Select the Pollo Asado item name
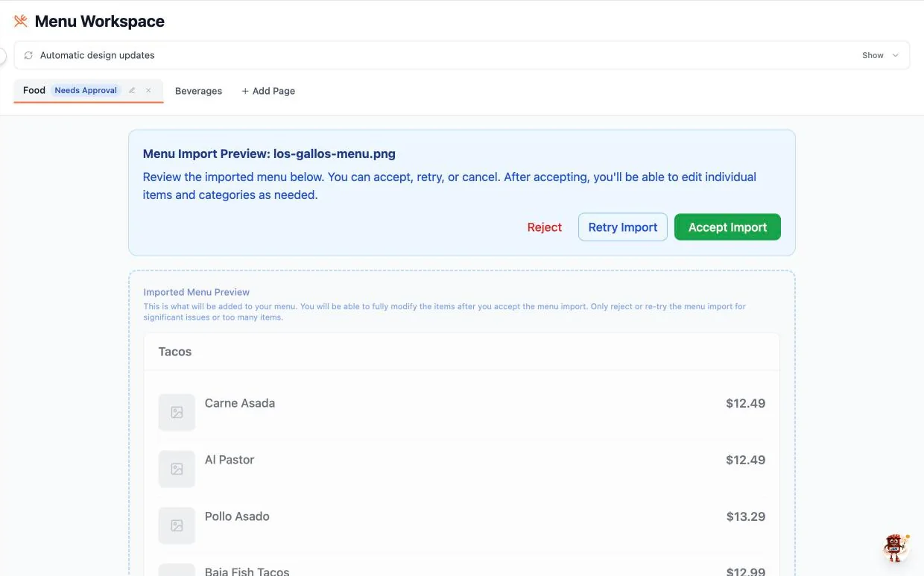This screenshot has width=924, height=576. (x=237, y=516)
